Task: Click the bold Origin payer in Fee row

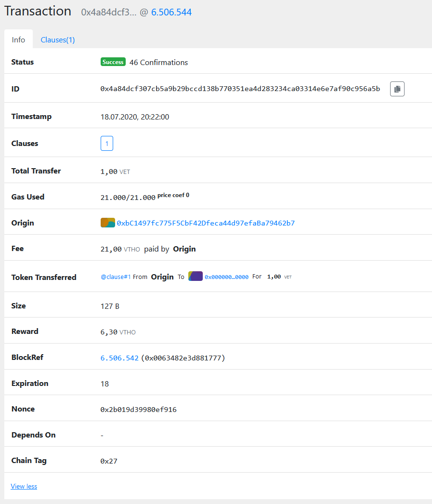Action: pyautogui.click(x=184, y=249)
